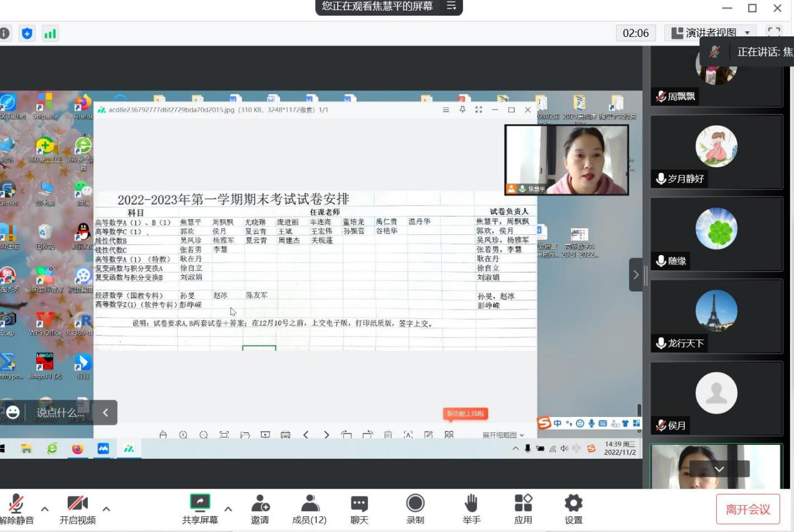Click 2022-2023年第一学期期末考试试卷安排 title text
Viewport: 794px width, 532px height.
pos(233,199)
